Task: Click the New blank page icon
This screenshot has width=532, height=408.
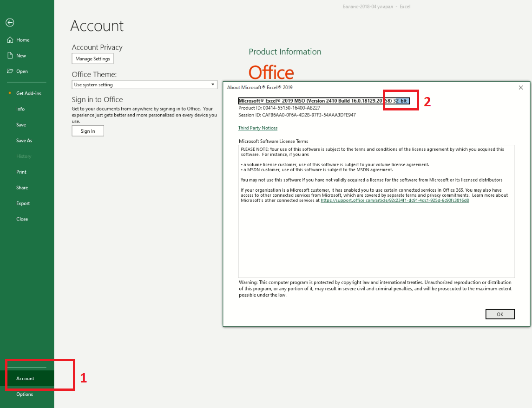Action: tap(10, 55)
